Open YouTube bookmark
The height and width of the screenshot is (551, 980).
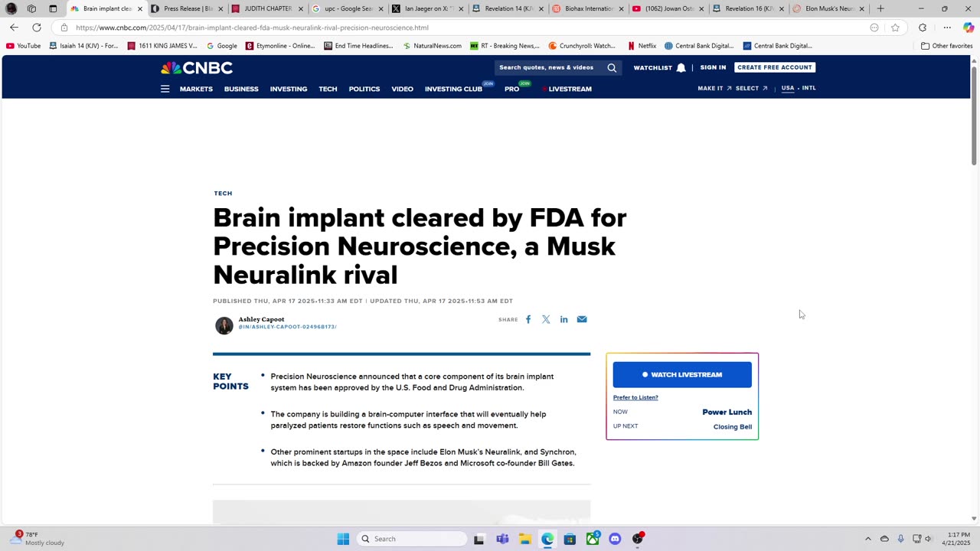click(x=23, y=46)
